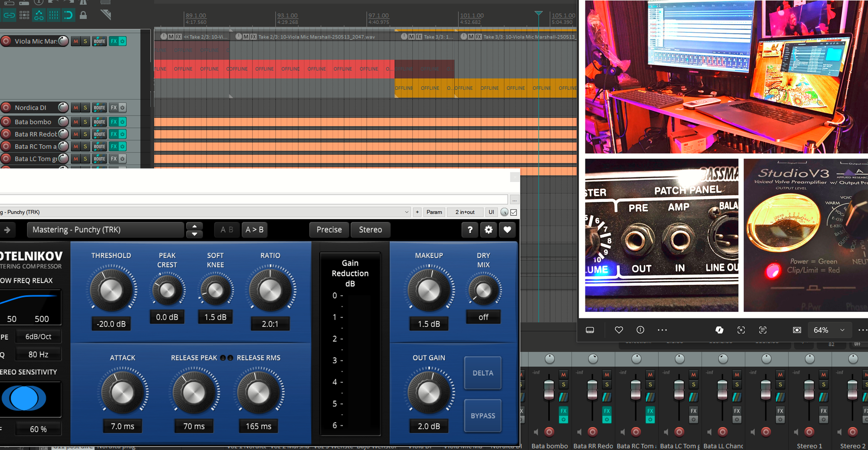Favorite the photo with heart icon
The width and height of the screenshot is (868, 450).
pyautogui.click(x=619, y=330)
